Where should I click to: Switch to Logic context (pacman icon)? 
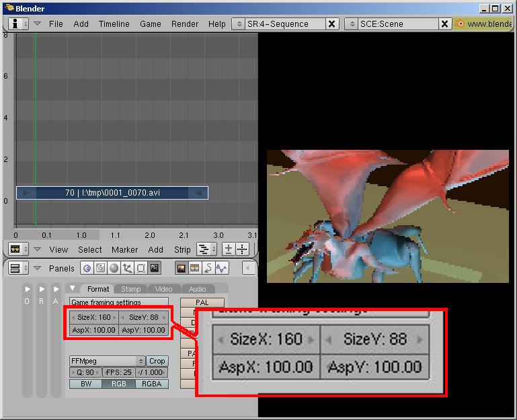(x=87, y=268)
